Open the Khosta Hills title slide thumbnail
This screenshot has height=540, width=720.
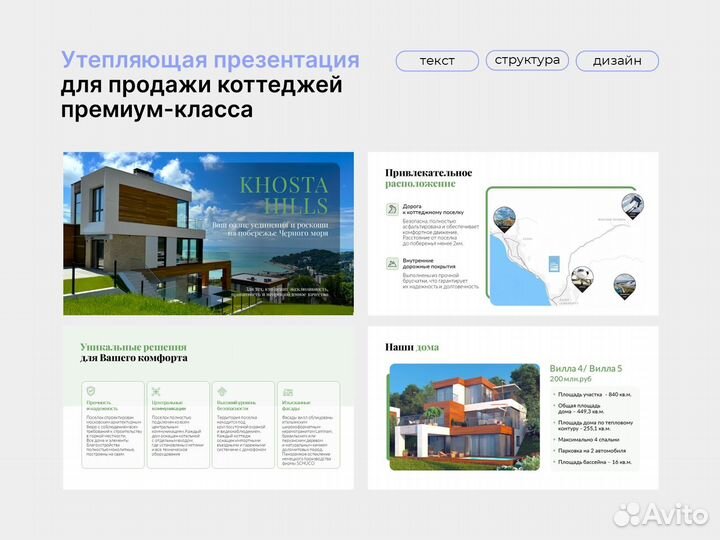pyautogui.click(x=208, y=228)
